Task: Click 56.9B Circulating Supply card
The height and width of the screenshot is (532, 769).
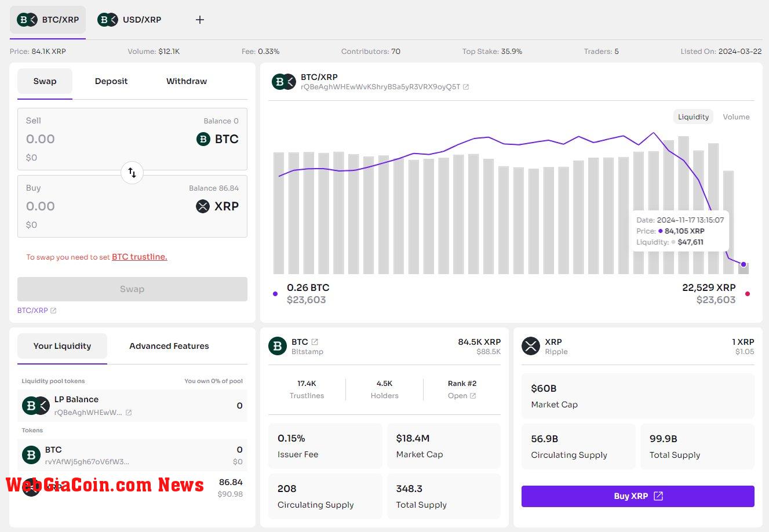Action: pyautogui.click(x=578, y=446)
